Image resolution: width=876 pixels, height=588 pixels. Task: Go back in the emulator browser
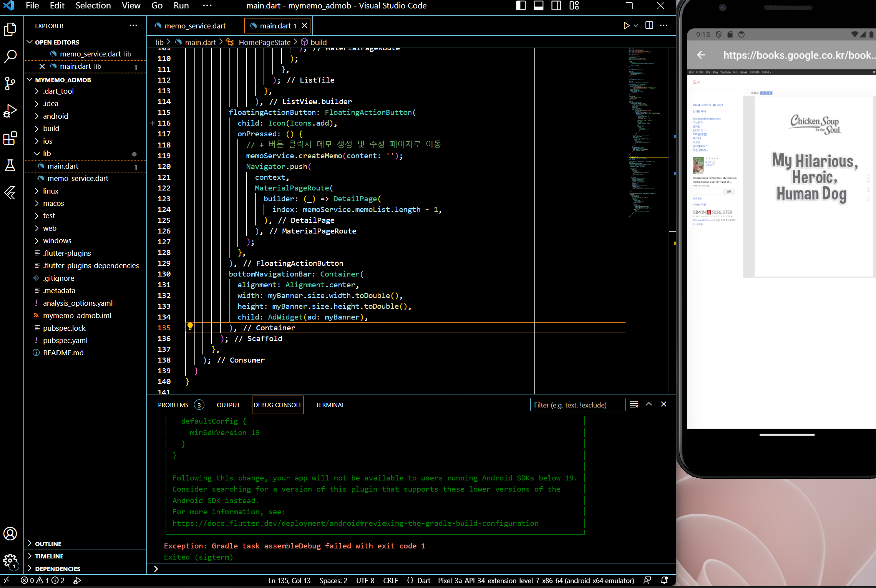coord(701,55)
